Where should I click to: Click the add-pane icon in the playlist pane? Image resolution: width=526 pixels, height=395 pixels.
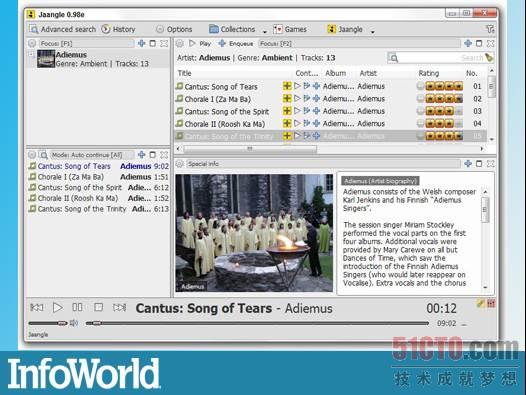click(142, 155)
